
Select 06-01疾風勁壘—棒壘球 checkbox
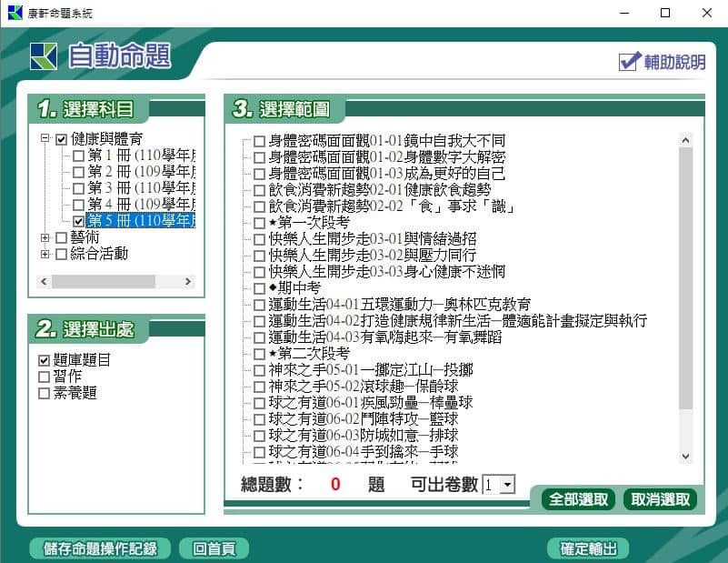coord(260,403)
